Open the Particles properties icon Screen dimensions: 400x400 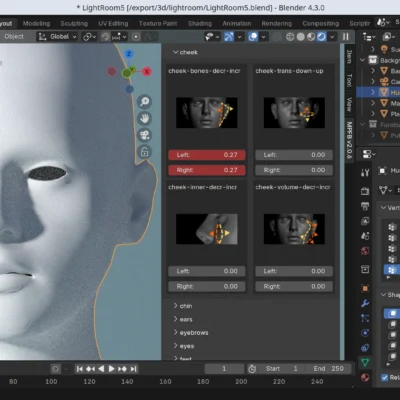365,318
